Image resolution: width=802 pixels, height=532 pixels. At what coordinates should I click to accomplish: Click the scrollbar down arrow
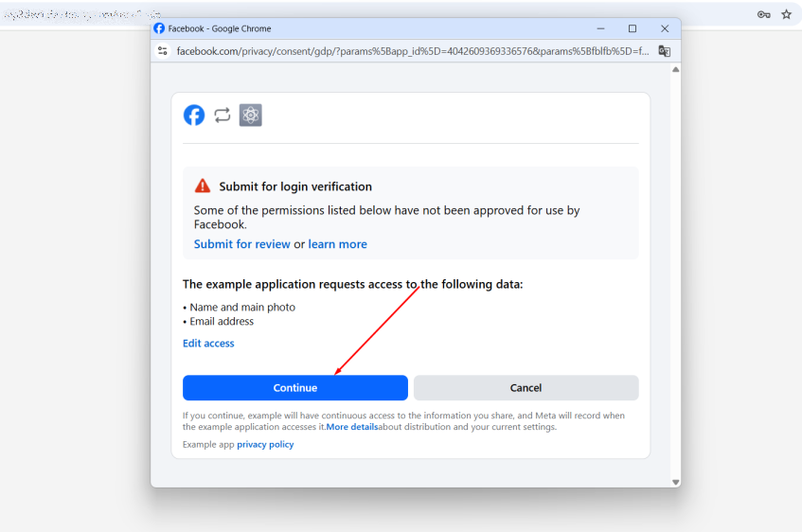coord(676,483)
